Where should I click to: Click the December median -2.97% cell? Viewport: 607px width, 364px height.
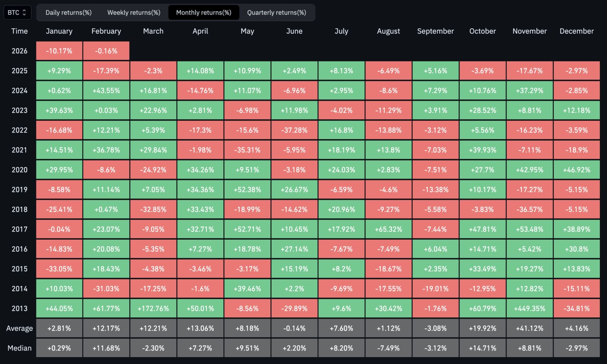[577, 348]
